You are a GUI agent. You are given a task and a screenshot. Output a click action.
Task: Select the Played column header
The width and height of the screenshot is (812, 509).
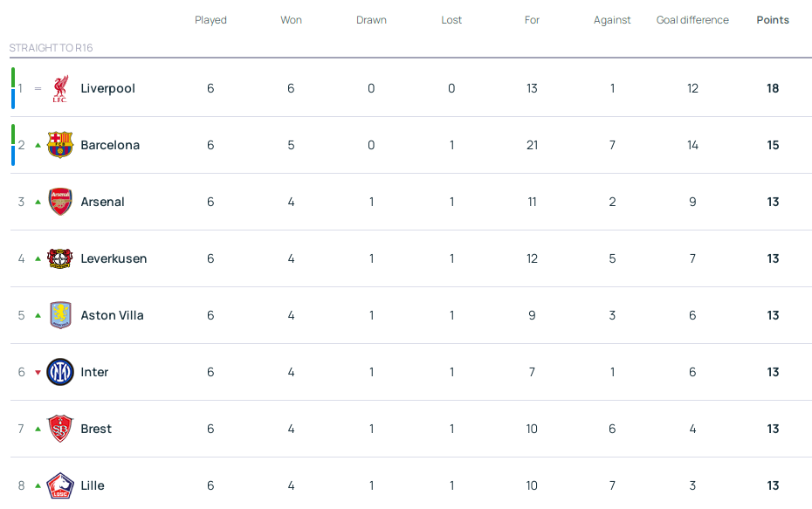[x=210, y=20]
